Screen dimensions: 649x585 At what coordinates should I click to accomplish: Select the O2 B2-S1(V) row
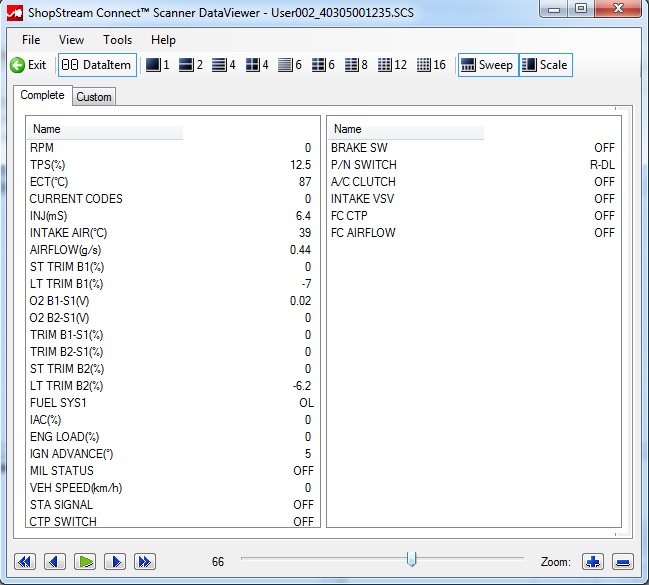click(x=173, y=318)
